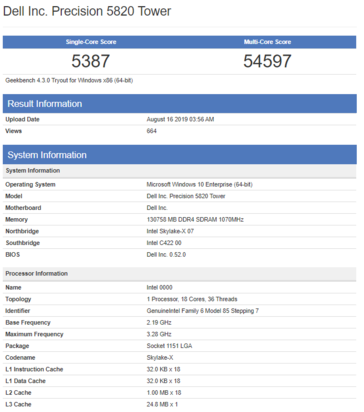This screenshot has height=412, width=364.
Task: Click the L1 Data Cache label
Action: (x=26, y=381)
